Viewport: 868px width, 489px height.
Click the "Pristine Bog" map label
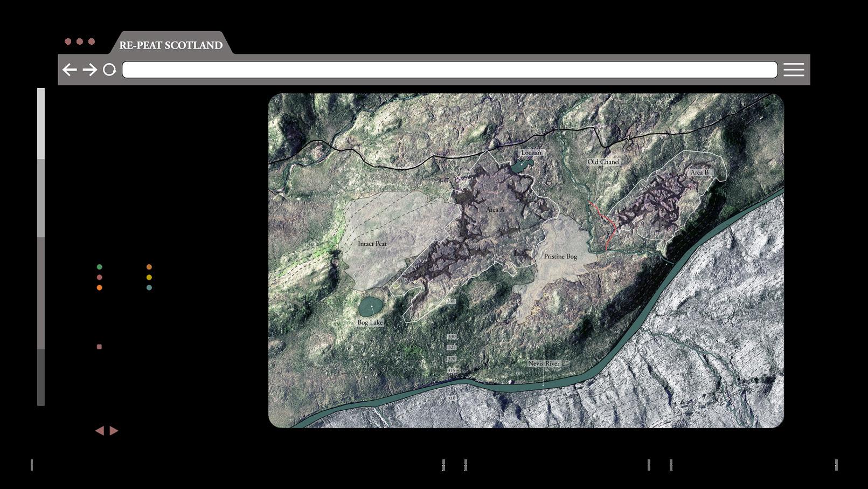pyautogui.click(x=560, y=257)
